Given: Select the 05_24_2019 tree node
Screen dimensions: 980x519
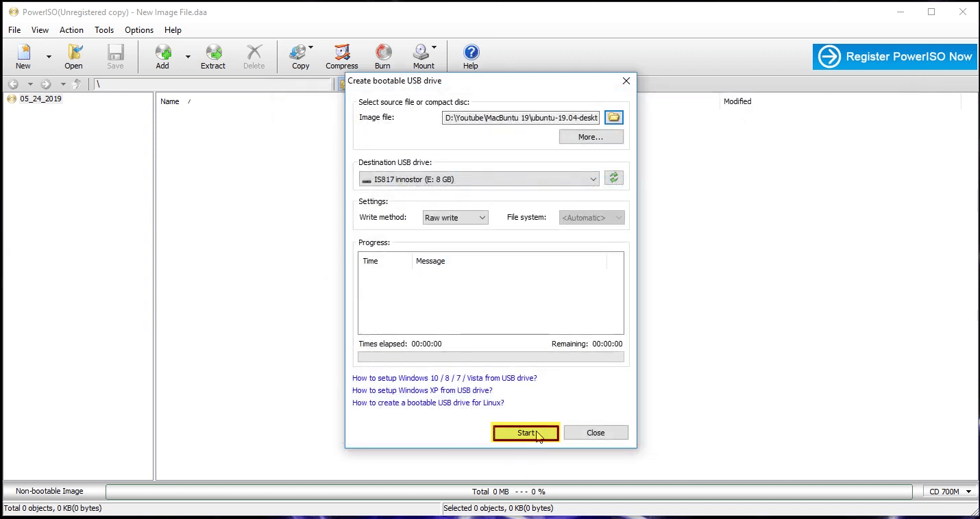Looking at the screenshot, I should tap(40, 99).
